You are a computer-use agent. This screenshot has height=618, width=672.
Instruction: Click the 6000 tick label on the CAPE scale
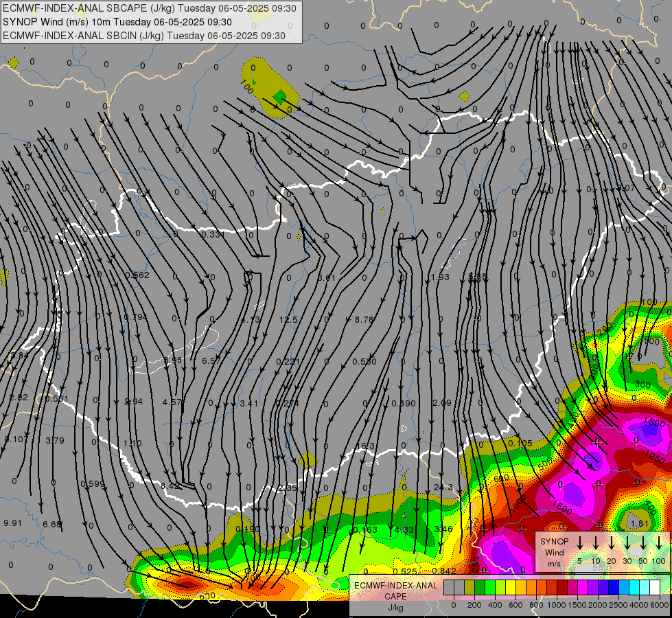point(660,605)
